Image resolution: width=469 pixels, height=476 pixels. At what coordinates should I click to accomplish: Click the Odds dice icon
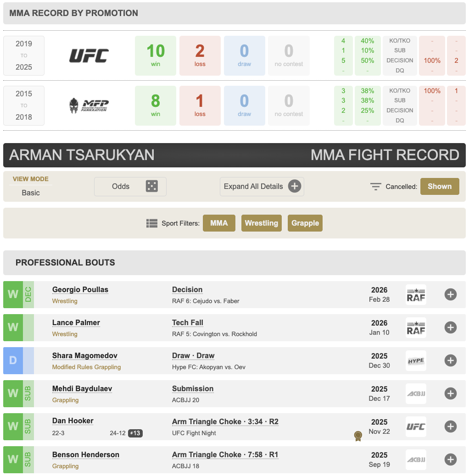[151, 186]
